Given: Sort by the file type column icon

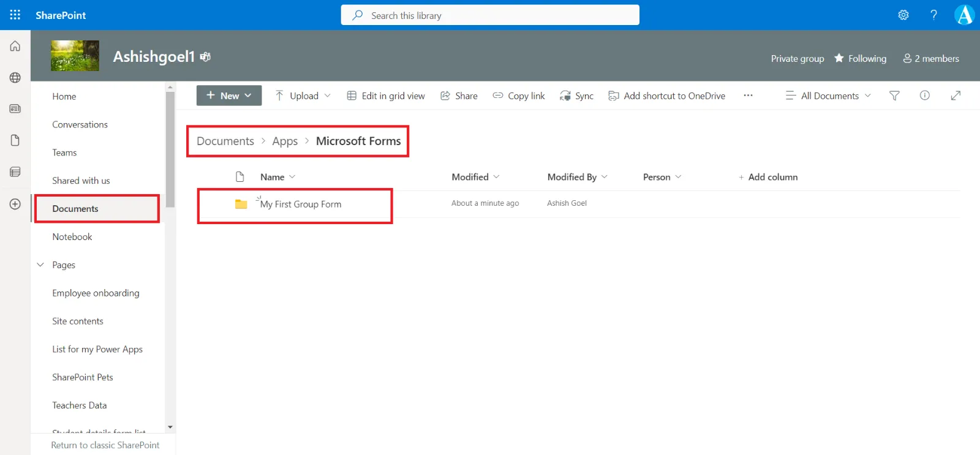Looking at the screenshot, I should pyautogui.click(x=240, y=177).
